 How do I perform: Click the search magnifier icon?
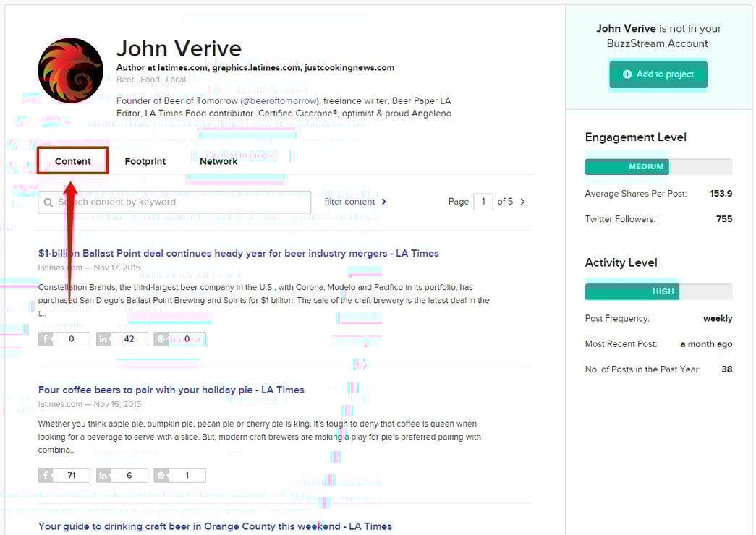48,202
